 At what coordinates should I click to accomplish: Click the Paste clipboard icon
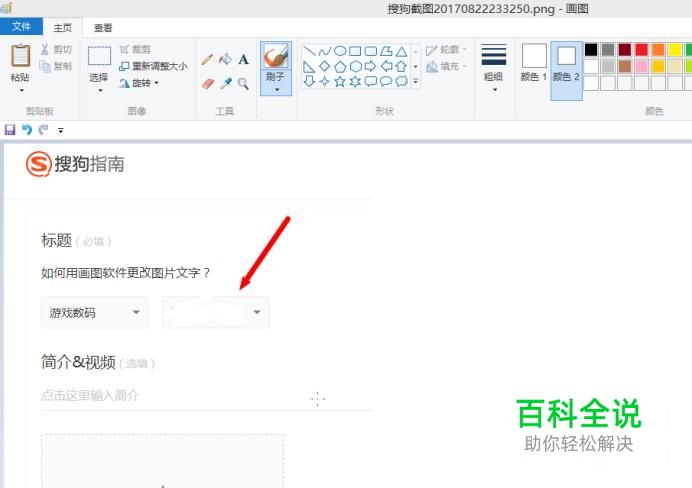tap(20, 56)
